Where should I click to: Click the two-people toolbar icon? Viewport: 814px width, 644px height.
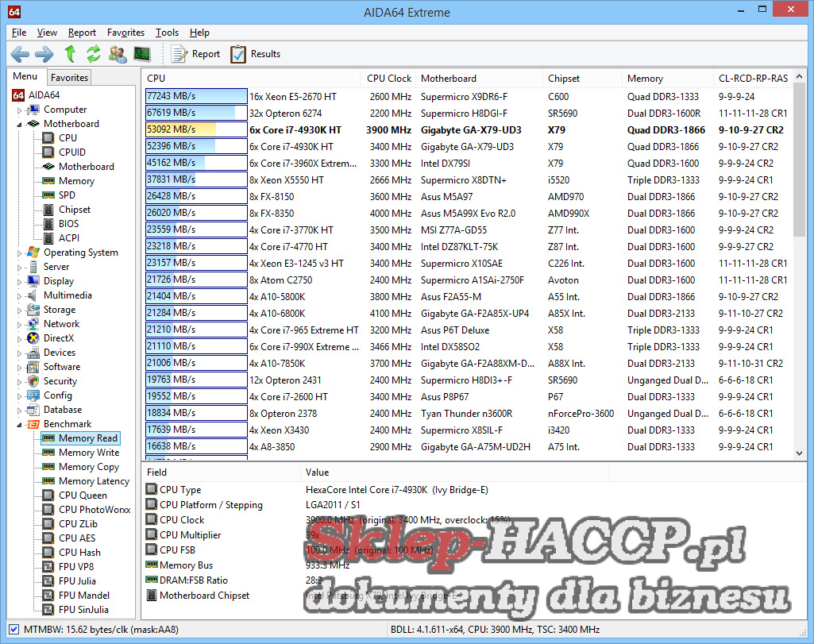click(x=118, y=53)
